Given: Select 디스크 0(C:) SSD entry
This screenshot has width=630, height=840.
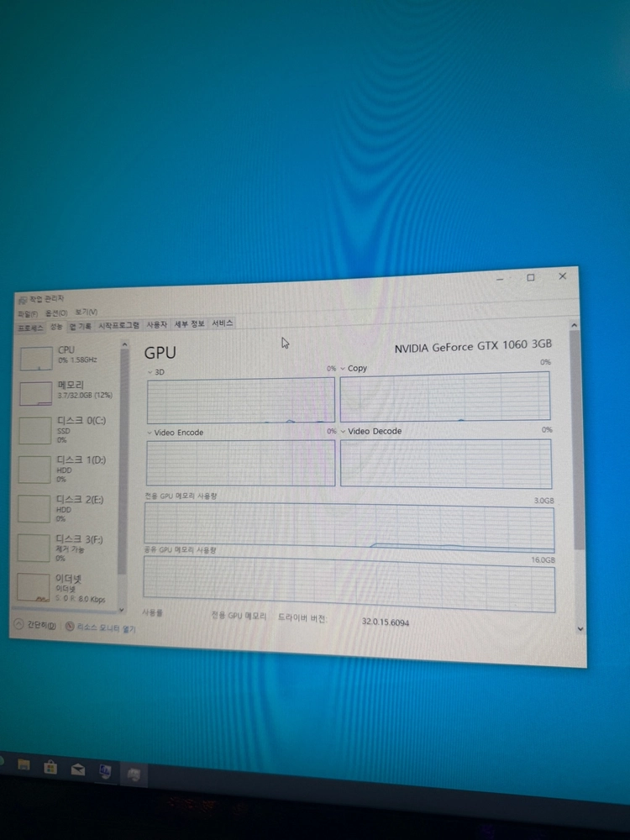Looking at the screenshot, I should click(65, 429).
